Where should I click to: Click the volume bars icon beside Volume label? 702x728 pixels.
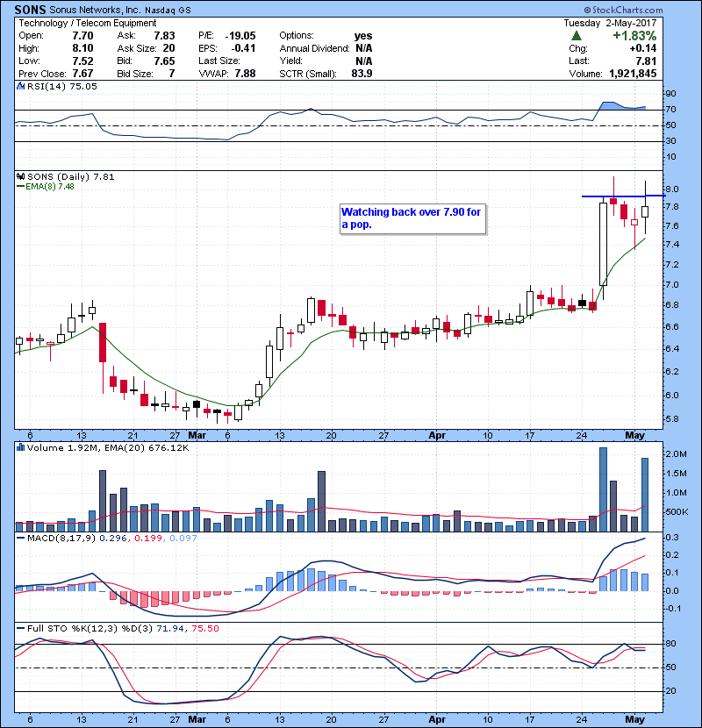[x=20, y=447]
